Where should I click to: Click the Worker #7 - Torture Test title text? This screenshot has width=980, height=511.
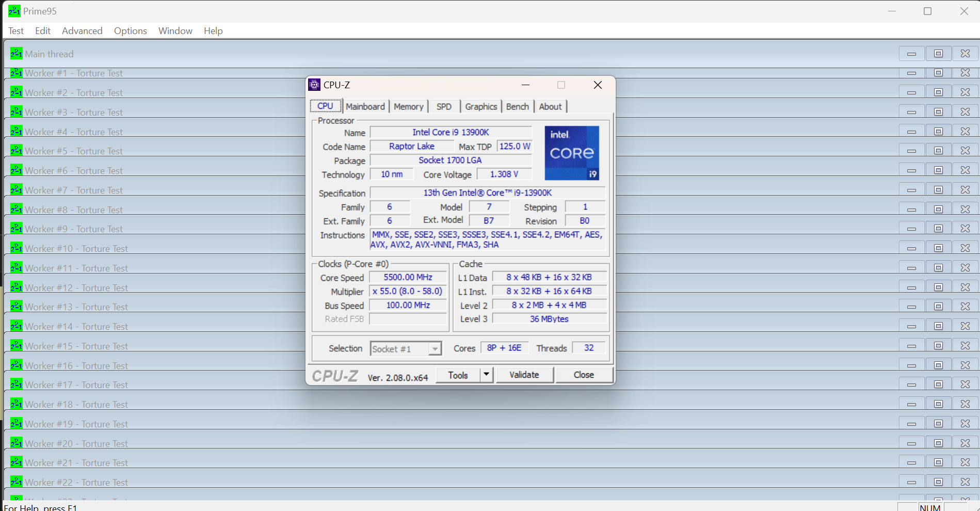click(x=74, y=190)
